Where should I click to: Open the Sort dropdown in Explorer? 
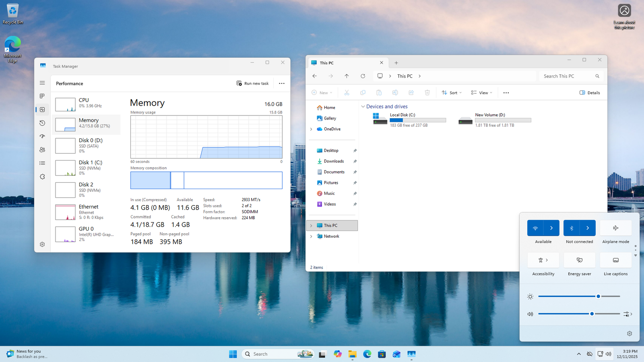tap(452, 93)
